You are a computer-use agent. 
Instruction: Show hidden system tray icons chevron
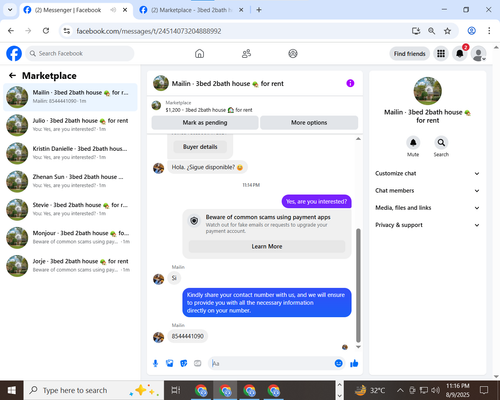pos(400,390)
